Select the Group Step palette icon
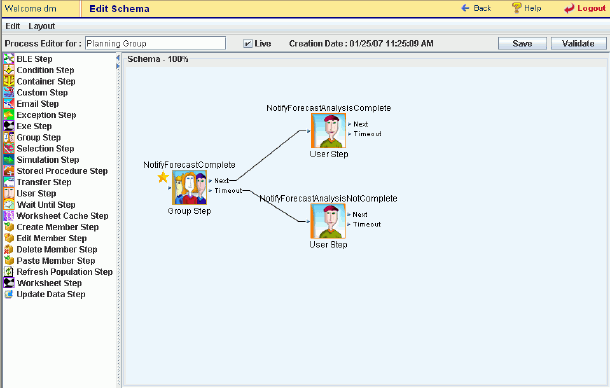Image resolution: width=610 pixels, height=388 pixels. click(x=9, y=137)
